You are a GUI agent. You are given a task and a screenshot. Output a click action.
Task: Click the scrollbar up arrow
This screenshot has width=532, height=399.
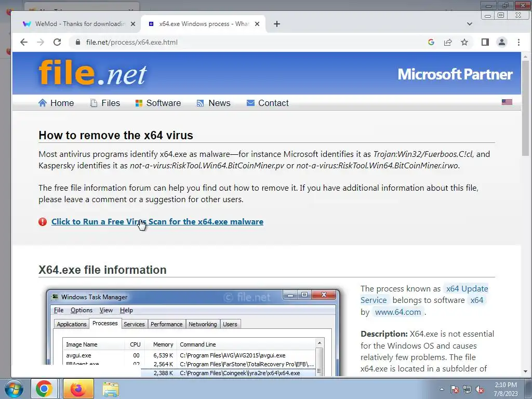pos(525,56)
